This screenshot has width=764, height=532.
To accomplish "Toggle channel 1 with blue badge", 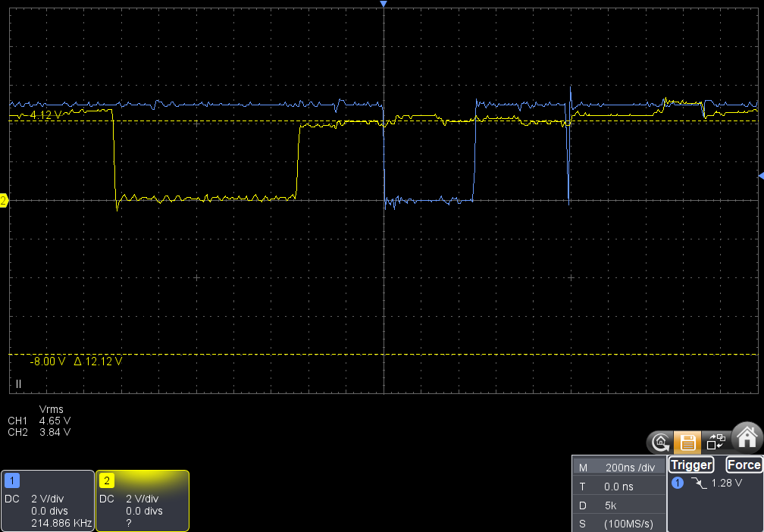I will (x=12, y=480).
